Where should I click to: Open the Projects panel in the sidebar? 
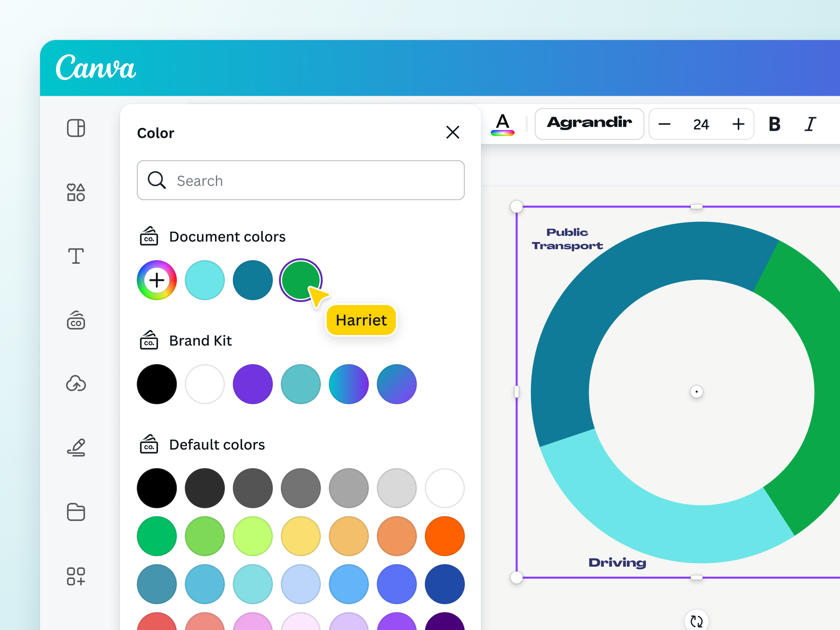tap(76, 512)
